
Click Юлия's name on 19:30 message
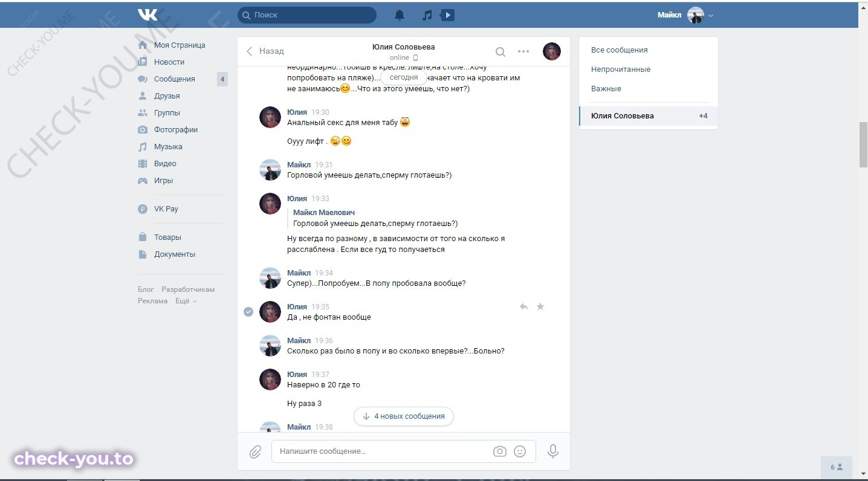(x=297, y=112)
